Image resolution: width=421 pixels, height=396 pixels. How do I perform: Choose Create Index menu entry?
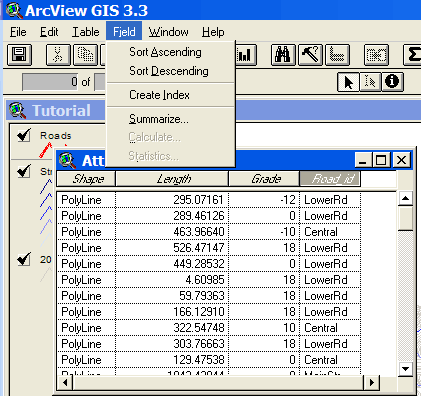point(170,95)
